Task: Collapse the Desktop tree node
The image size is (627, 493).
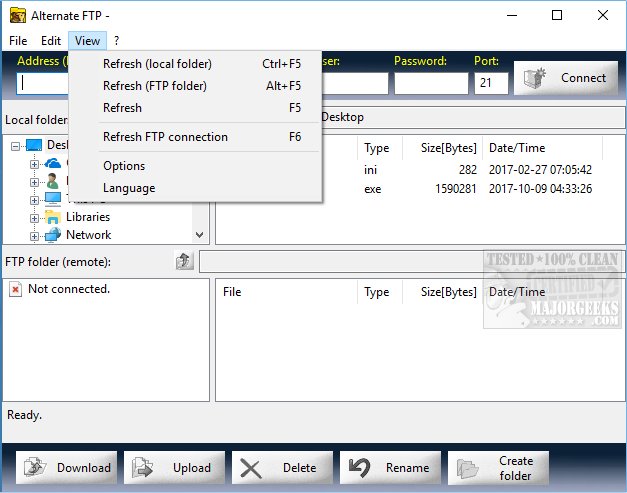Action: tap(15, 146)
